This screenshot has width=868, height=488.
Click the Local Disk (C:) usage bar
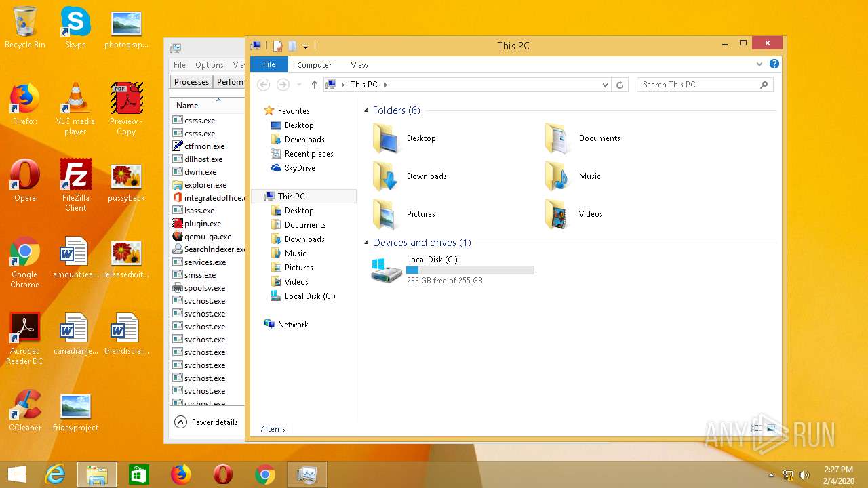470,270
